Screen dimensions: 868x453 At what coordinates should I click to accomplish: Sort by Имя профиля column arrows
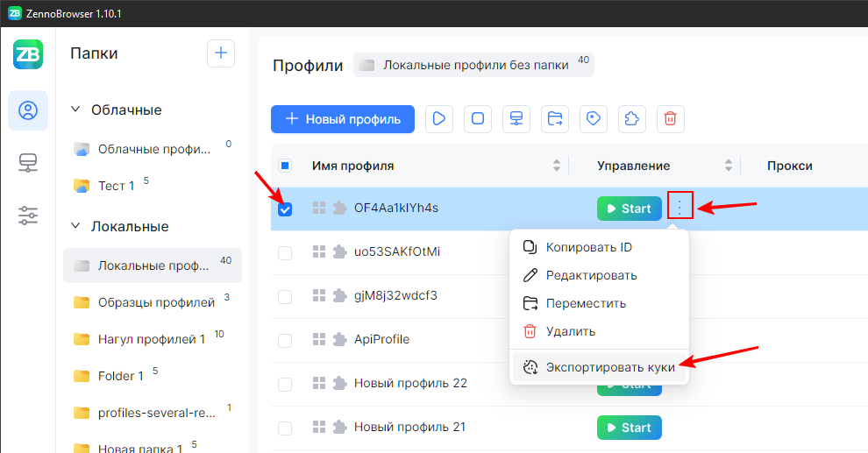pyautogui.click(x=556, y=166)
